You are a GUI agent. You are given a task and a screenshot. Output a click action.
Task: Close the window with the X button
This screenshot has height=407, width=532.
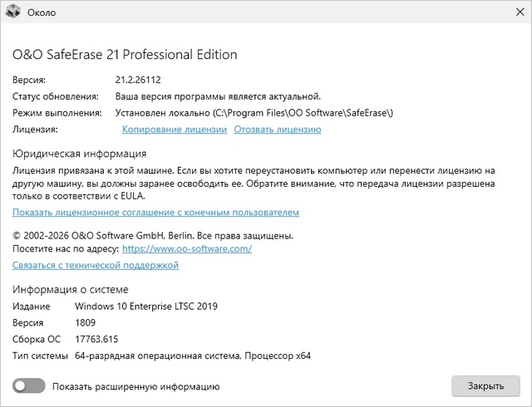[512, 13]
